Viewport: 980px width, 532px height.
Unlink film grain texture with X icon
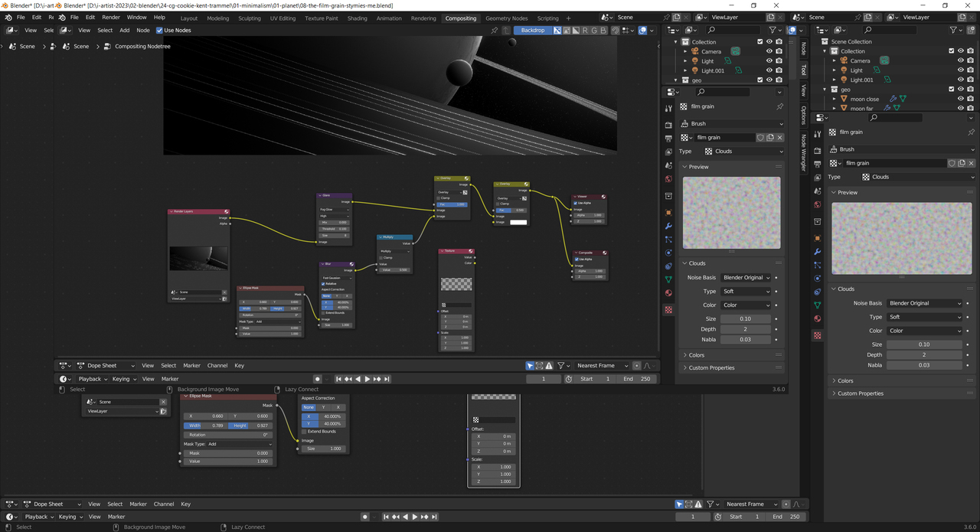972,163
